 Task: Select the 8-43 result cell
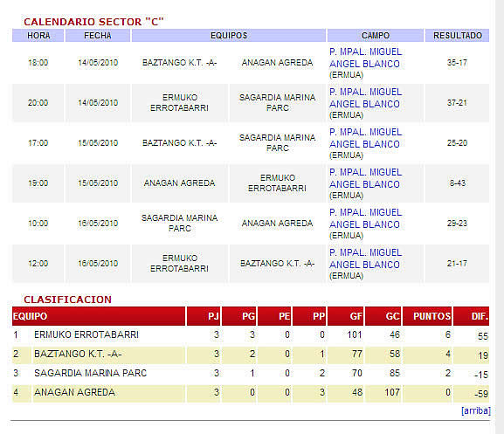[x=457, y=183]
